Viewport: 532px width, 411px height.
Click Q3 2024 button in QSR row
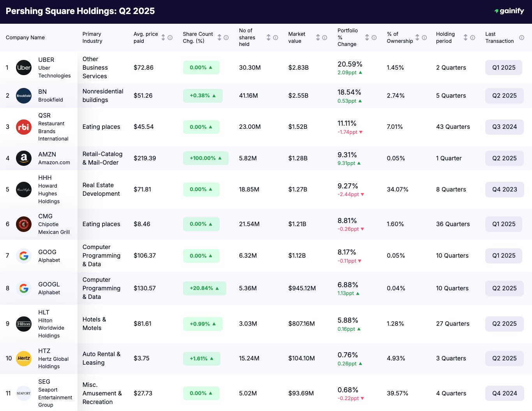coord(504,127)
